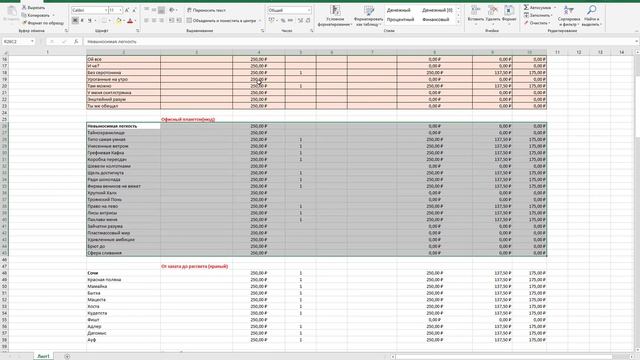Screen dimensions: 640x360
Task: Select cell 'Невыносимая легкость'
Action: [x=123, y=126]
